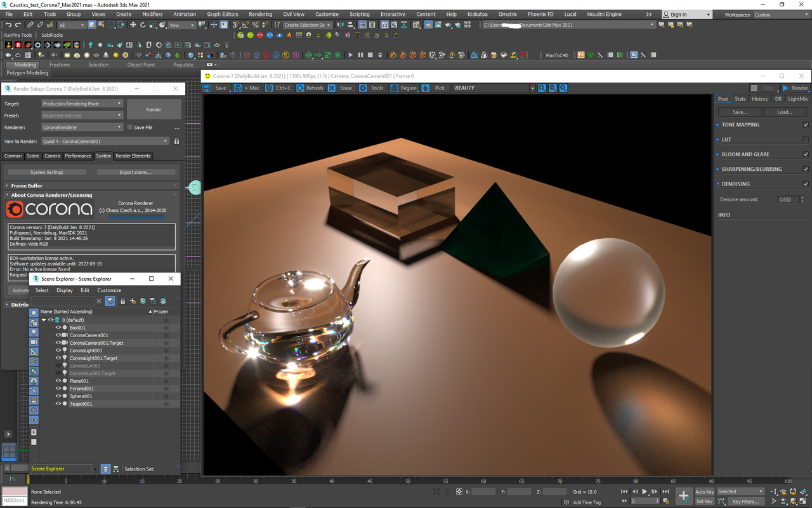
Task: Toggle Display Lights filter in Scene Explorer
Action: click(x=34, y=332)
